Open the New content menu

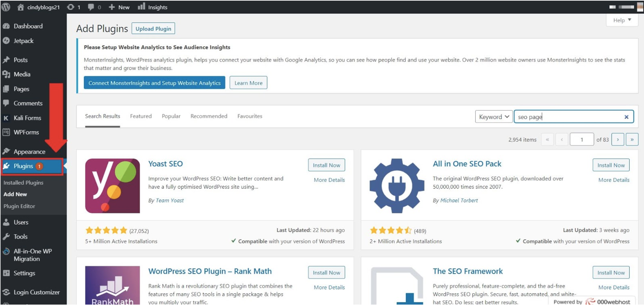119,7
